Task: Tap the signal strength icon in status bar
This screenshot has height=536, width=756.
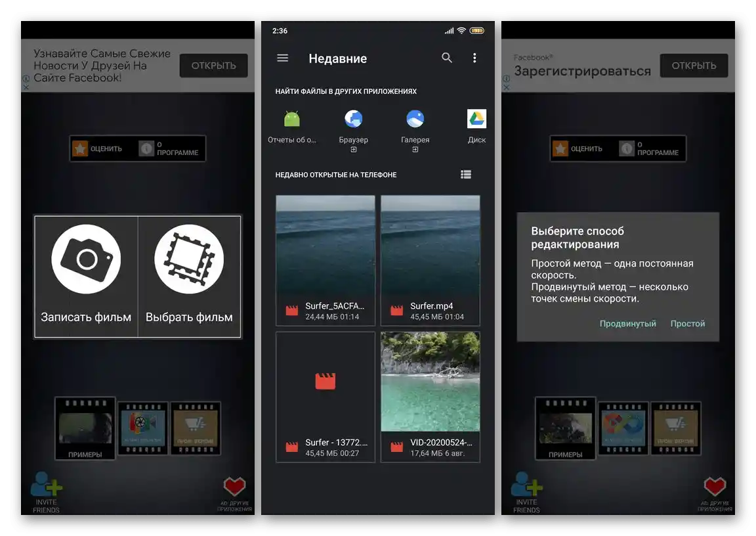Action: coord(450,30)
